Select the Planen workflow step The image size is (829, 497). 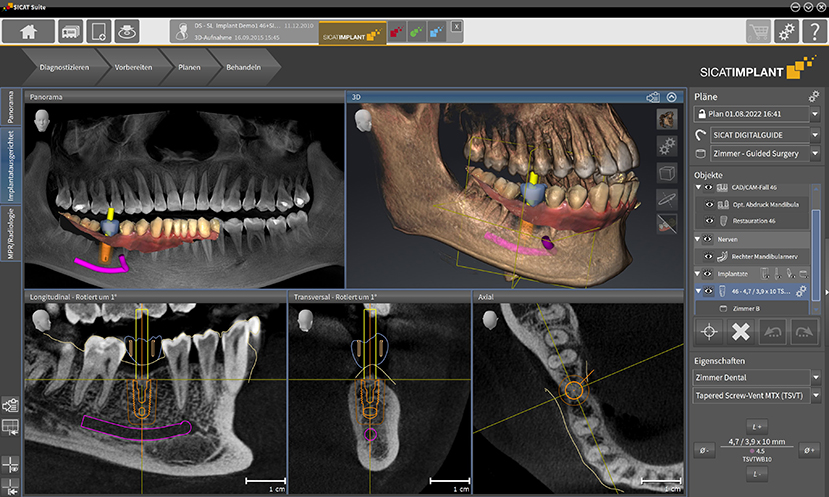189,67
